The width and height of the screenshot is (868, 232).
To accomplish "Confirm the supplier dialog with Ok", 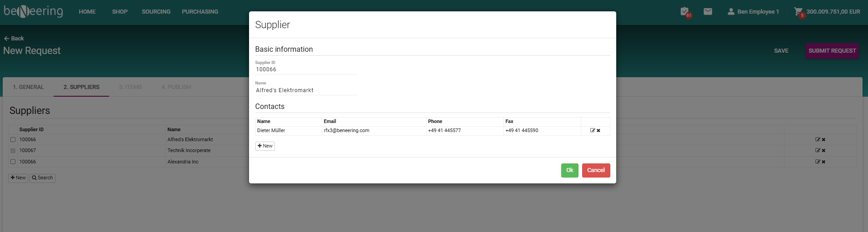I will (569, 170).
